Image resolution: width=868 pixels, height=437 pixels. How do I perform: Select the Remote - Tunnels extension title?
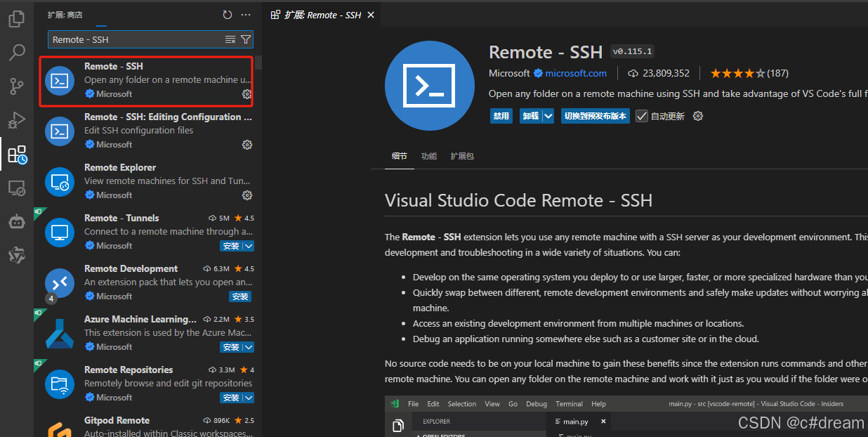(x=121, y=218)
